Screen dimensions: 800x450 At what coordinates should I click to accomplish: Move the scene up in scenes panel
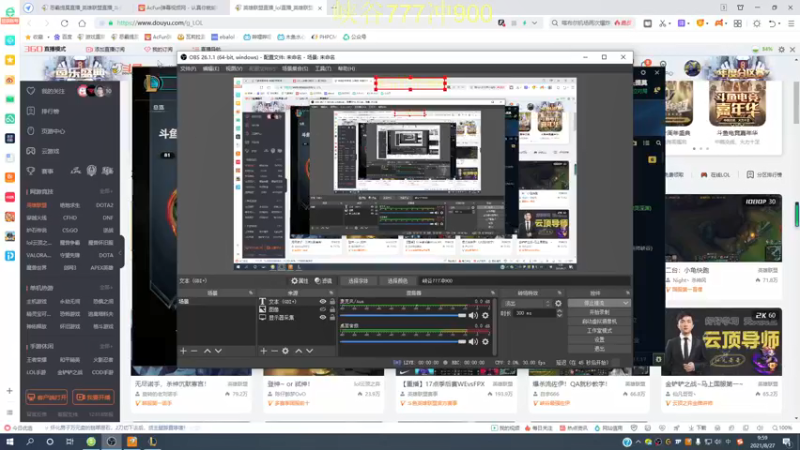point(207,351)
